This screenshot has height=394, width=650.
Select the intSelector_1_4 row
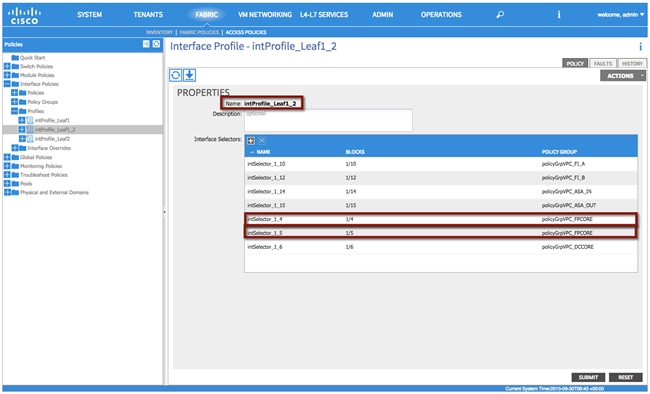coord(441,219)
